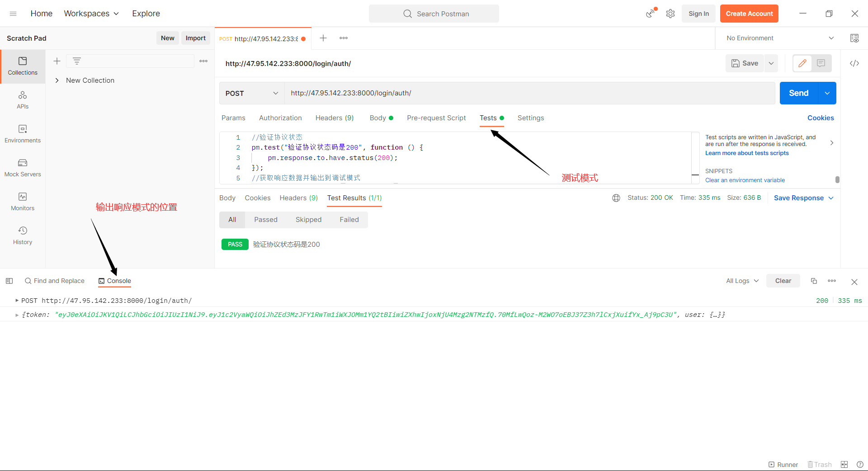Open the satellite sync status icon
Screen dimensions: 868x471
[651, 14]
